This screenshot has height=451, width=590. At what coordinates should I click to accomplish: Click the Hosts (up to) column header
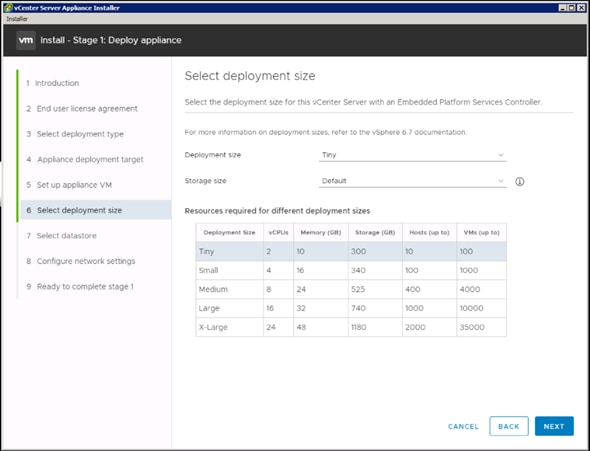pyautogui.click(x=429, y=232)
